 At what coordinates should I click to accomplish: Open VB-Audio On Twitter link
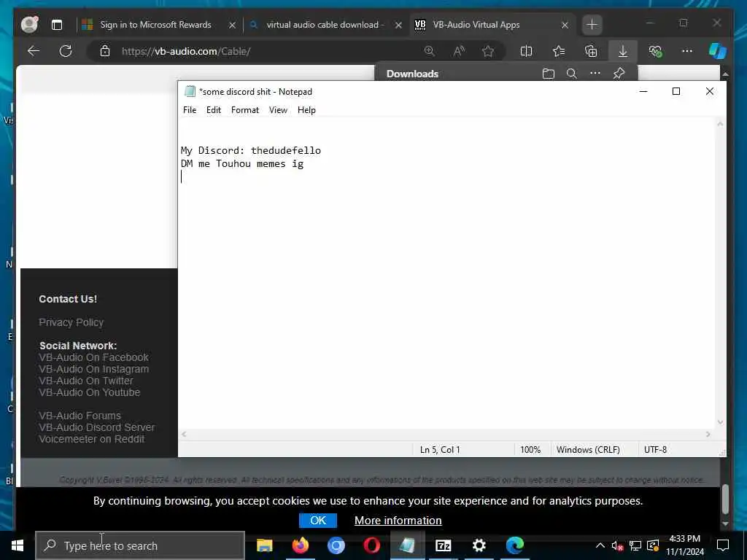(x=86, y=381)
